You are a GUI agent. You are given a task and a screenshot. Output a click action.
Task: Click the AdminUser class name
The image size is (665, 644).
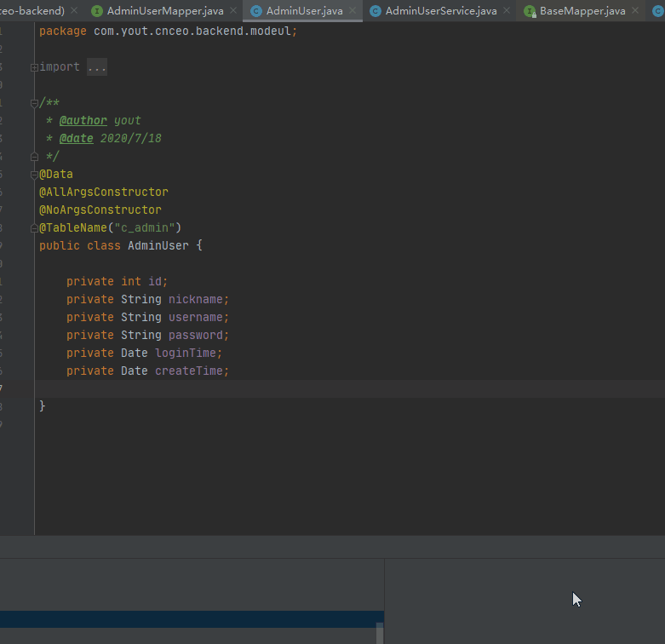click(158, 245)
